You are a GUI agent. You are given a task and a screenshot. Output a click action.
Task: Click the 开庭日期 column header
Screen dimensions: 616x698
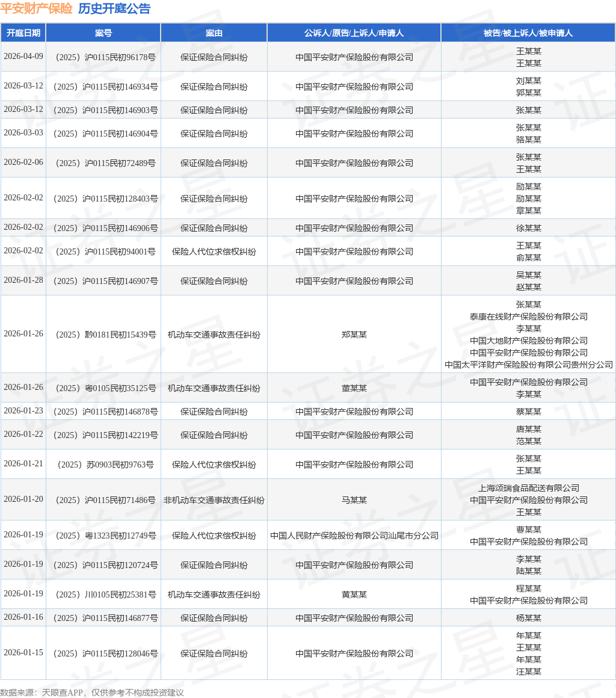(x=23, y=33)
